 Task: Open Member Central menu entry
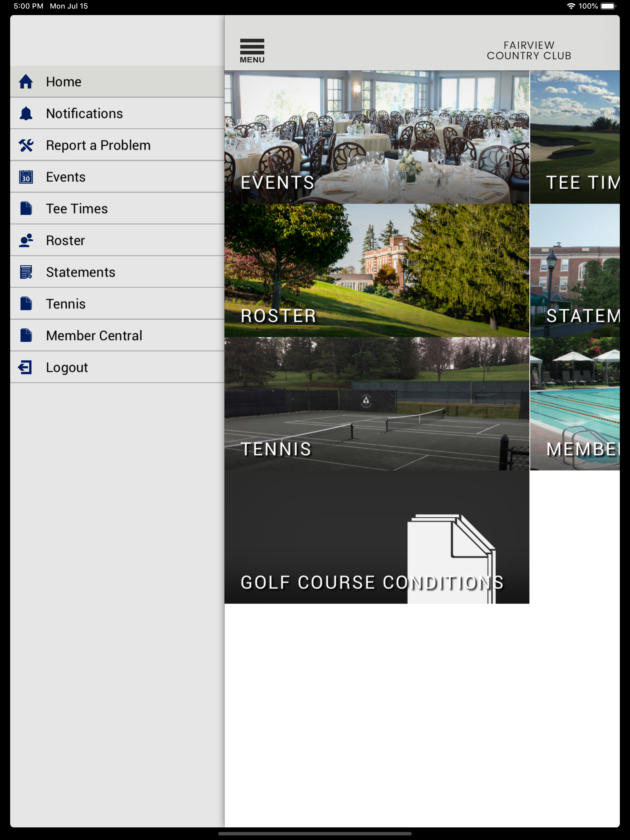pos(117,336)
